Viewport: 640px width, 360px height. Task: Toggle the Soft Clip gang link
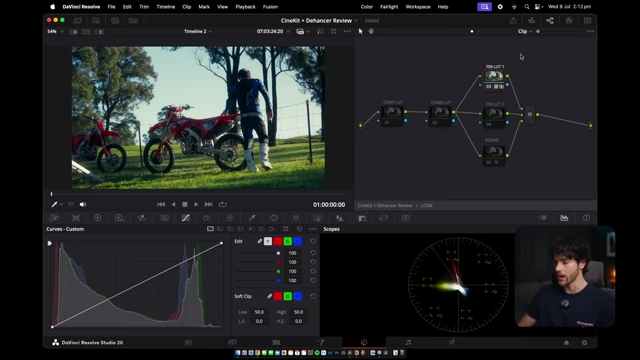269,296
